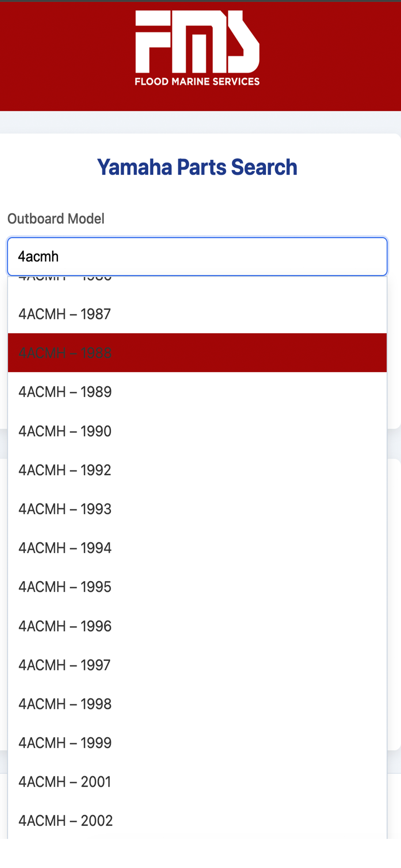Choose the 4ACMH – 1992 model
Viewport: 401px width, 868px height.
point(197,470)
